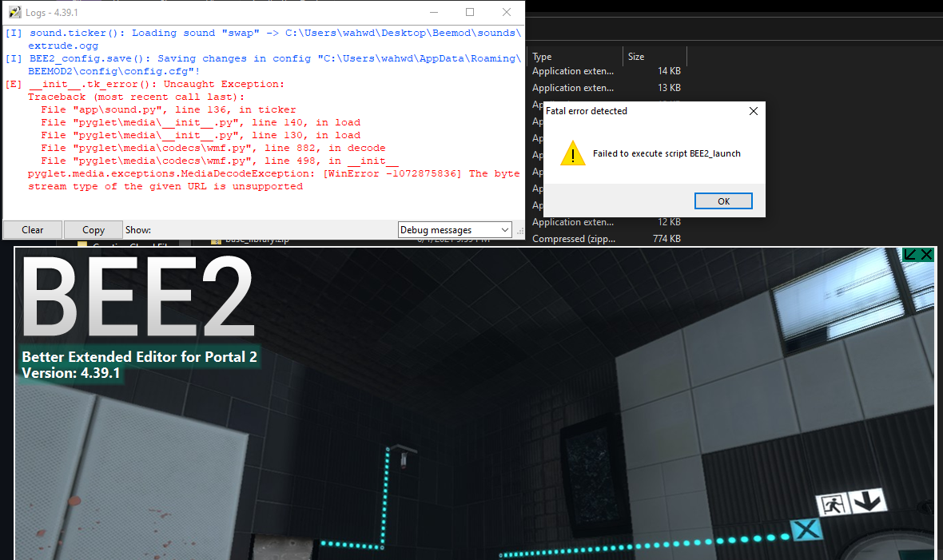This screenshot has height=560, width=943.
Task: Dismiss the Fatal error dialog via its X
Action: pos(753,111)
